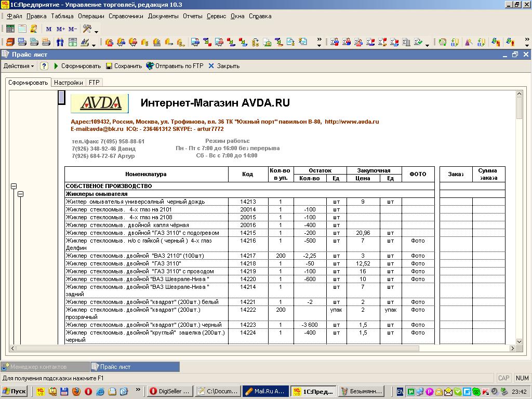Open the Справочники menu

(126, 16)
